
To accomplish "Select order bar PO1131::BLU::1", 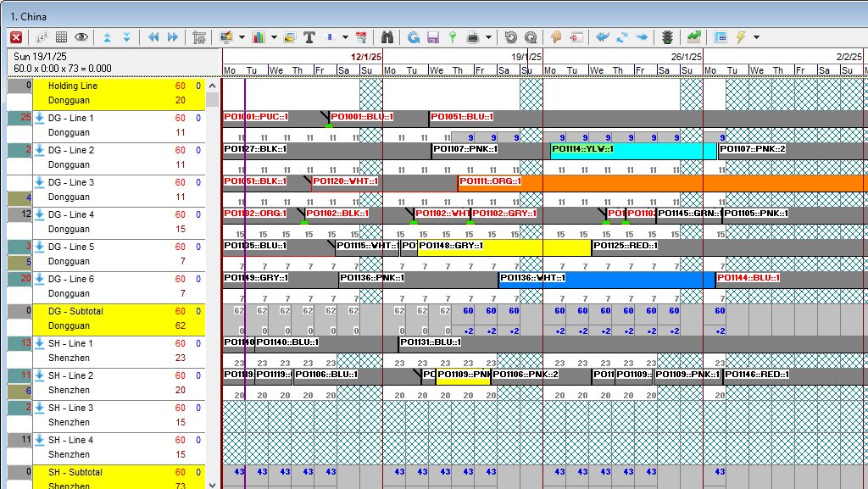I will [x=632, y=343].
